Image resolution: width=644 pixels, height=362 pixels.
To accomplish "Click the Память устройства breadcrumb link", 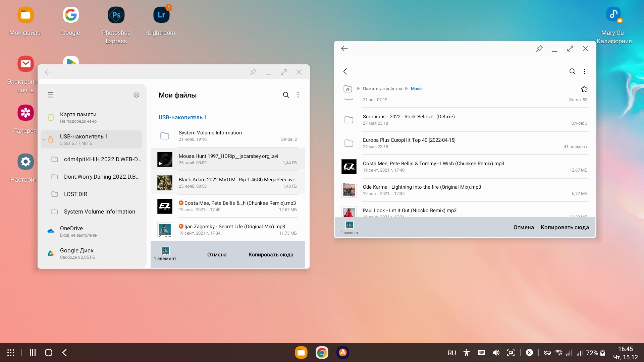I will pyautogui.click(x=382, y=89).
